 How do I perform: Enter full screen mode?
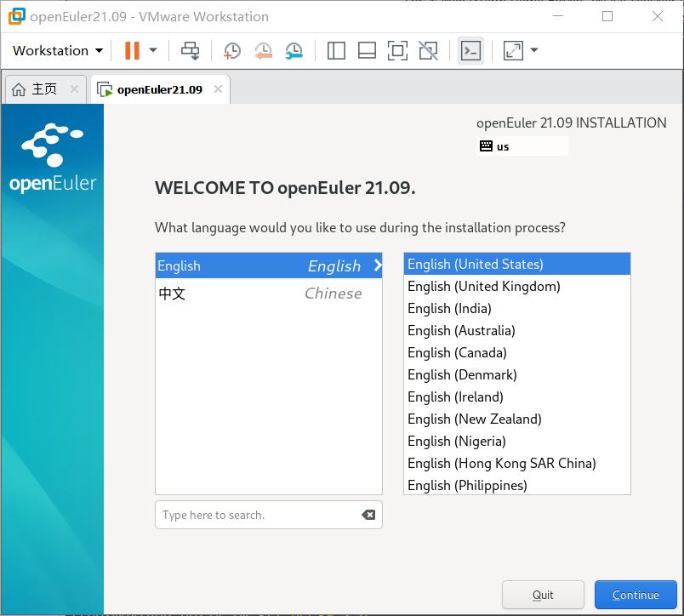tap(398, 50)
